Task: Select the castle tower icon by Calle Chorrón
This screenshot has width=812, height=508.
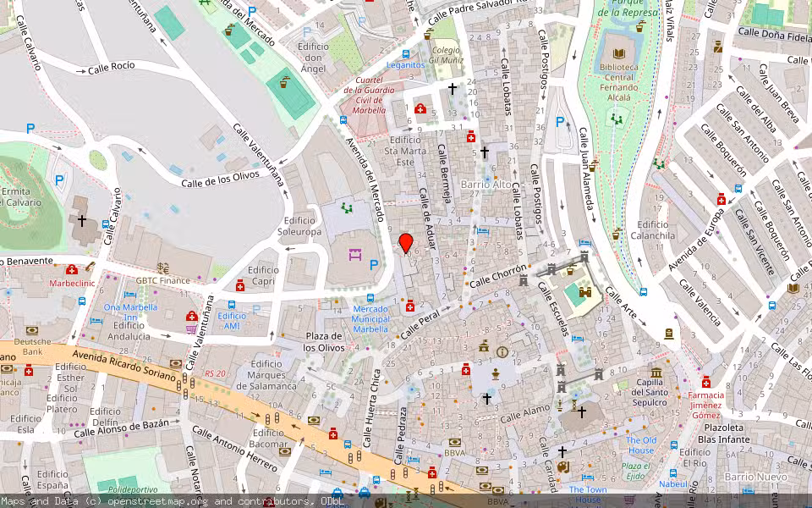Action: pyautogui.click(x=524, y=280)
